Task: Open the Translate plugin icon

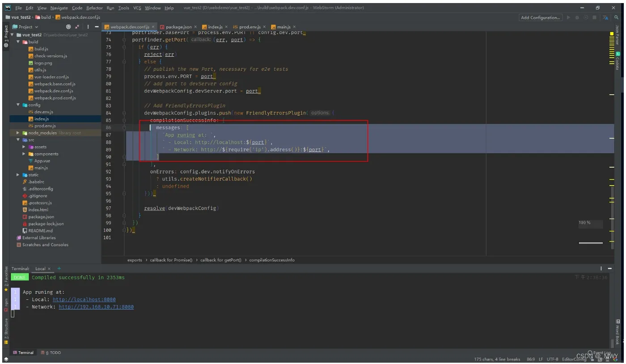Action: [605, 17]
